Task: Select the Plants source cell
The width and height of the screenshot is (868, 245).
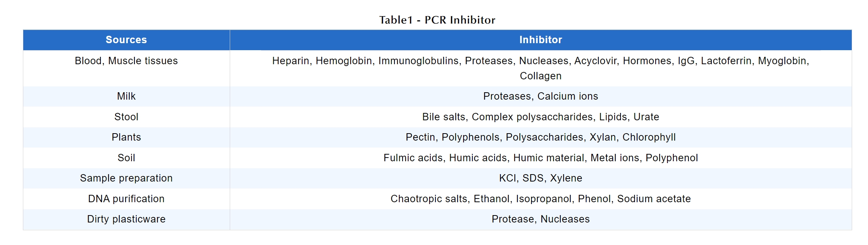Action: click(x=126, y=137)
